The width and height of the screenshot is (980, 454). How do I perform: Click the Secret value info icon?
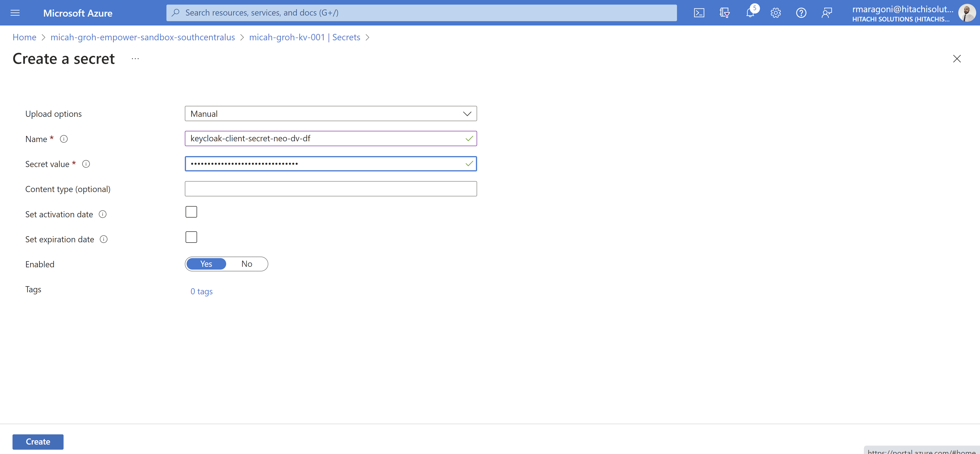86,164
